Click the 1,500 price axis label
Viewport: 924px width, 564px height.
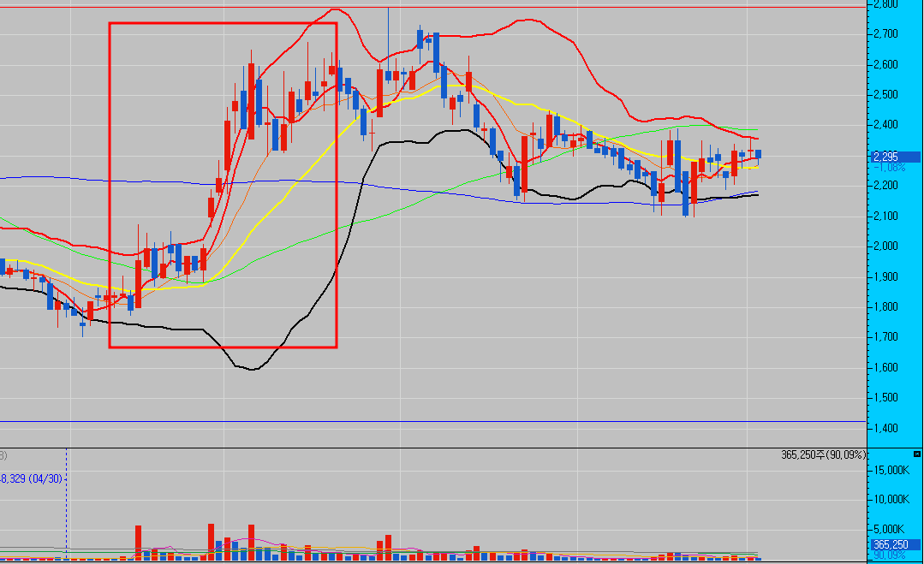[x=885, y=398]
